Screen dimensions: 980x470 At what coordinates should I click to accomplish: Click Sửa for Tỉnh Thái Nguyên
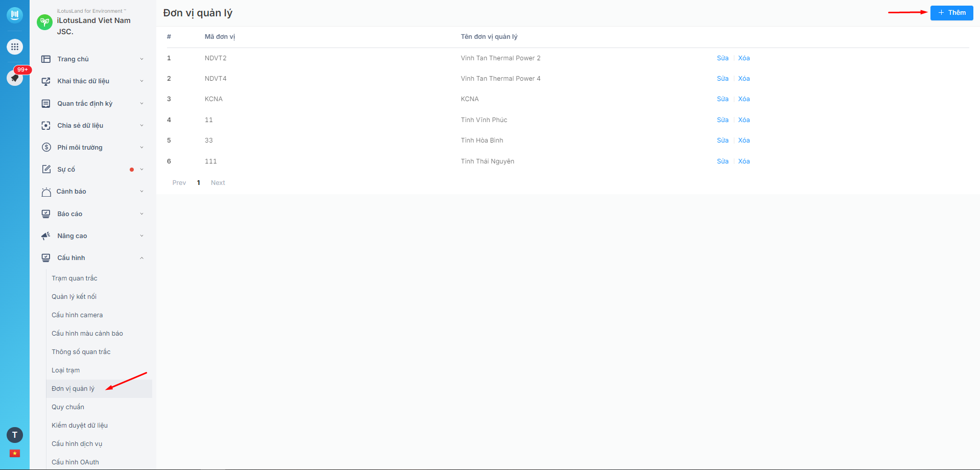[x=723, y=161]
